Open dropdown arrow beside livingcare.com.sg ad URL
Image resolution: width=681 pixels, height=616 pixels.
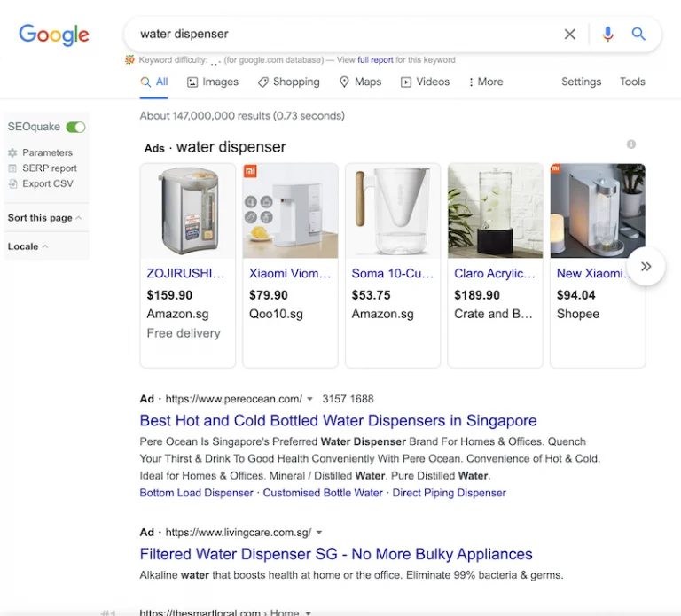pos(319,534)
